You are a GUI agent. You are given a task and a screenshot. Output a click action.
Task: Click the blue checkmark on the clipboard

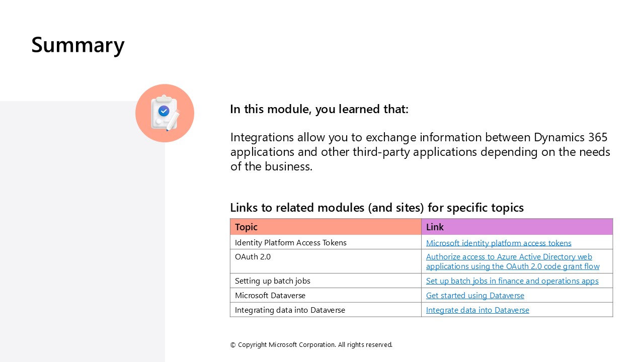point(164,111)
